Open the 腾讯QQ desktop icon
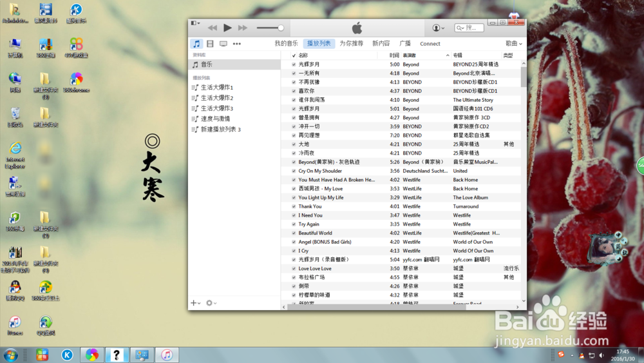 pyautogui.click(x=15, y=291)
